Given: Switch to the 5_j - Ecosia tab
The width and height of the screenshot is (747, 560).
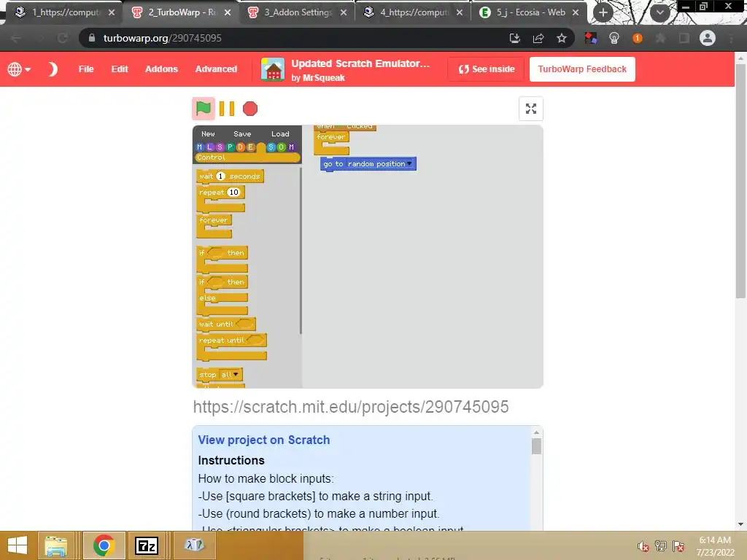Looking at the screenshot, I should coord(530,12).
